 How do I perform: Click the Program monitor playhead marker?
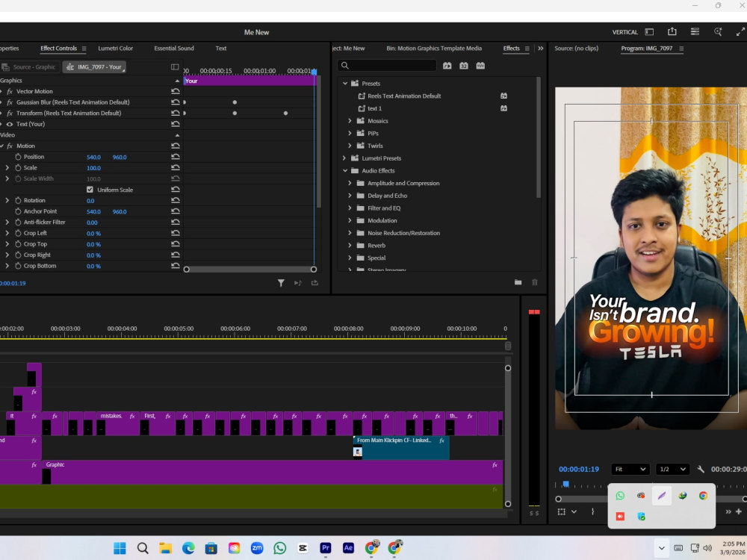[565, 485]
